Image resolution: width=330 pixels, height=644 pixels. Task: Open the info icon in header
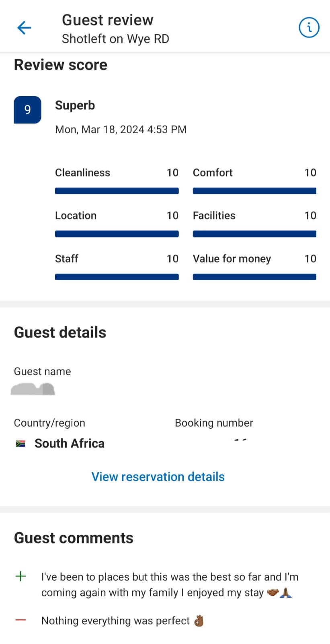[309, 28]
